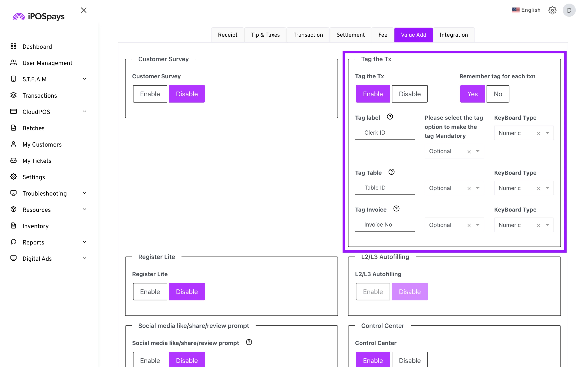Disable the Tag the Tx option

409,94
